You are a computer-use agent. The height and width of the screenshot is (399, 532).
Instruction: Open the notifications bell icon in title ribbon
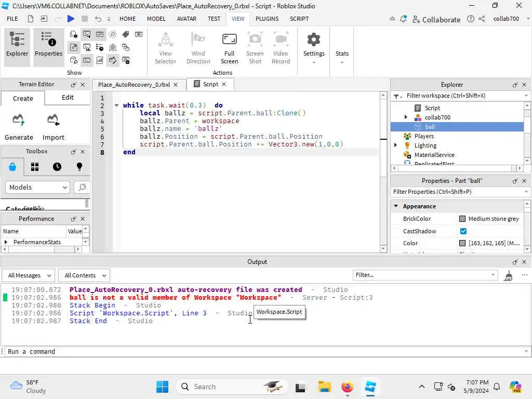pos(403,19)
